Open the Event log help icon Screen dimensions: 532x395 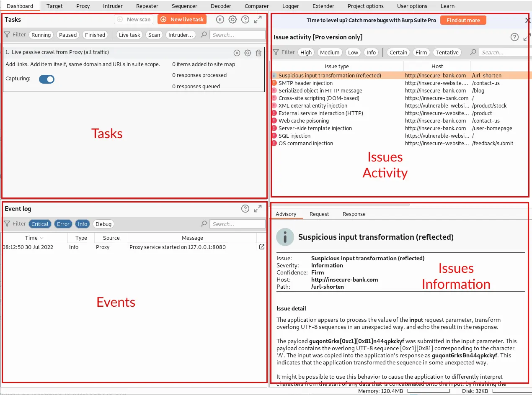tap(245, 209)
